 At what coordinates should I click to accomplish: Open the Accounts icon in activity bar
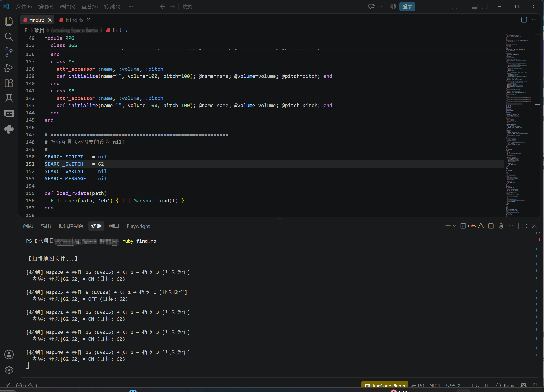pyautogui.click(x=9, y=355)
